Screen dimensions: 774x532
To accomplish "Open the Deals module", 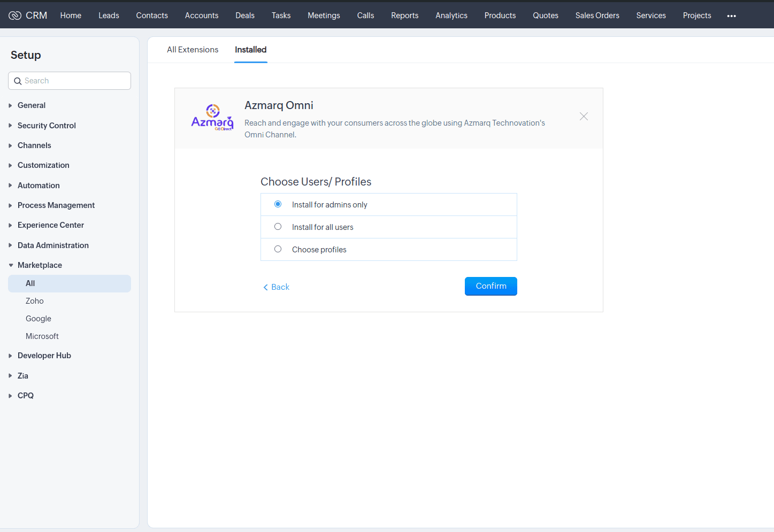I will tap(245, 16).
